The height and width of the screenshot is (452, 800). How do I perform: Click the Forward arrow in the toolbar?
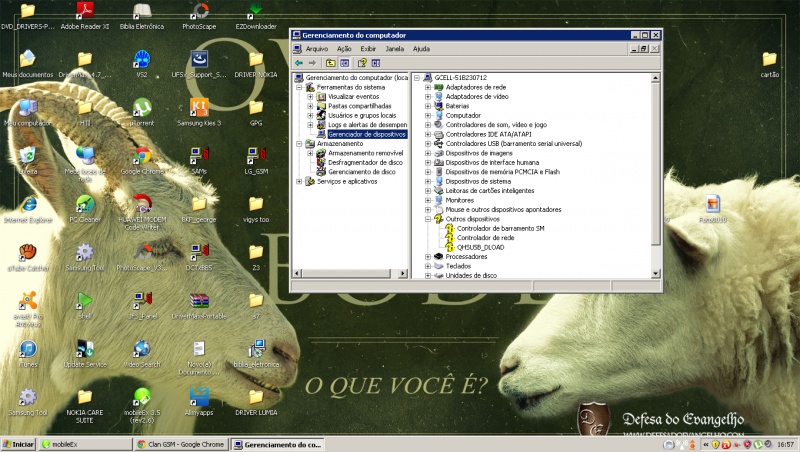312,63
